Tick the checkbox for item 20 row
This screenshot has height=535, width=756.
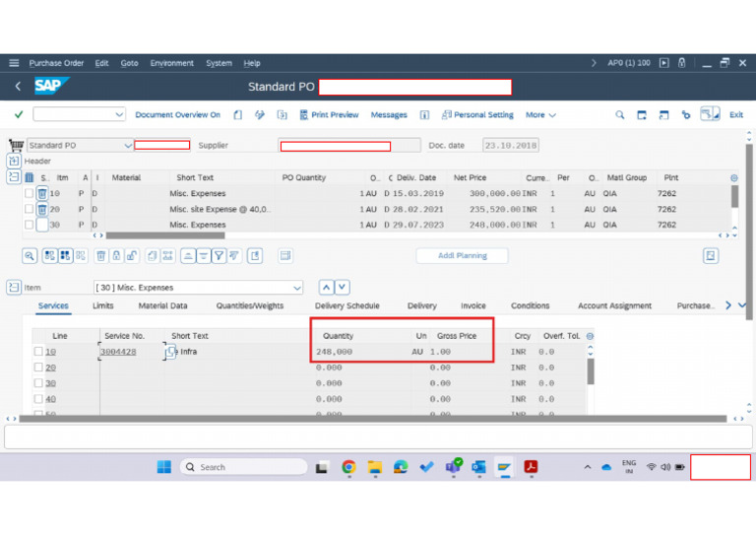click(x=29, y=209)
